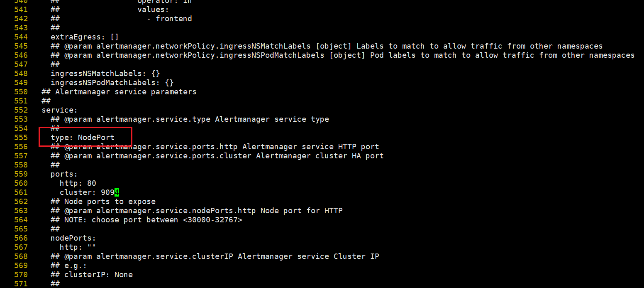The height and width of the screenshot is (288, 644).
Task: Click the "ports:" key
Action: (64, 174)
